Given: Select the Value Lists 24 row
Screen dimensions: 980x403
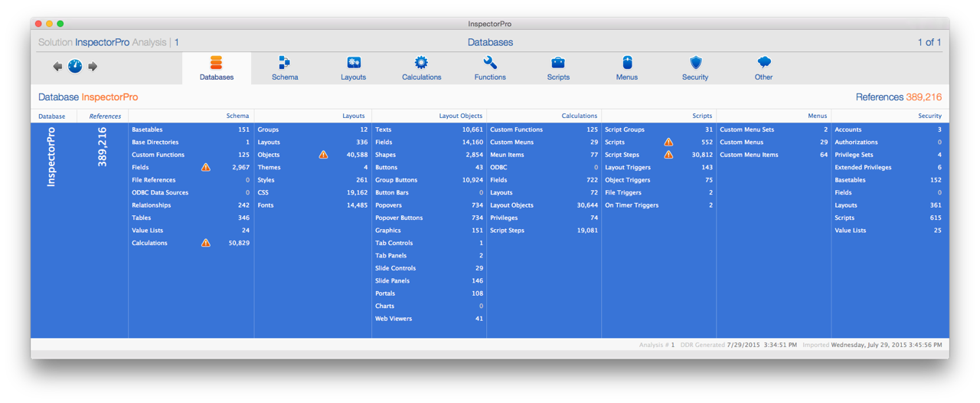Looking at the screenshot, I should point(191,230).
